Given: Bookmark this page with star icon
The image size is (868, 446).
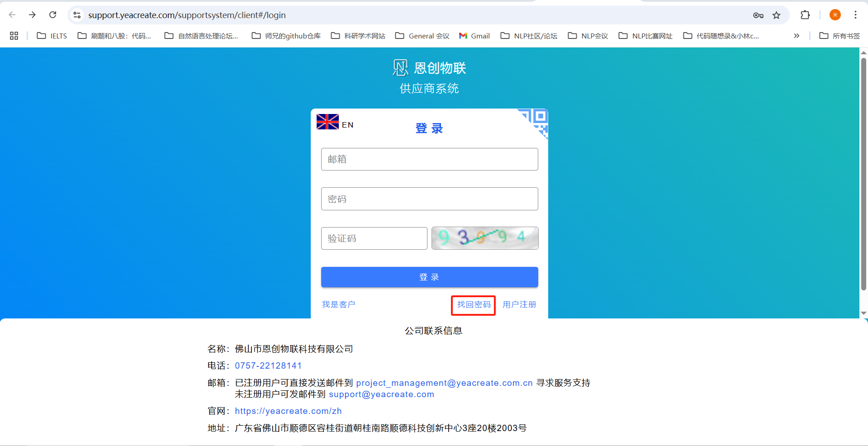Looking at the screenshot, I should pyautogui.click(x=776, y=15).
